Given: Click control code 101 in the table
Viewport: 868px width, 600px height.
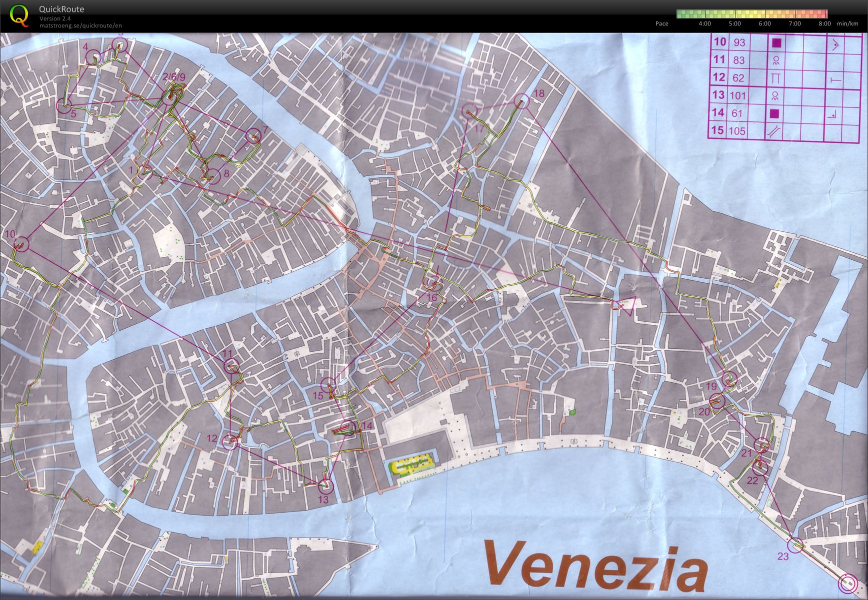Looking at the screenshot, I should (x=738, y=96).
